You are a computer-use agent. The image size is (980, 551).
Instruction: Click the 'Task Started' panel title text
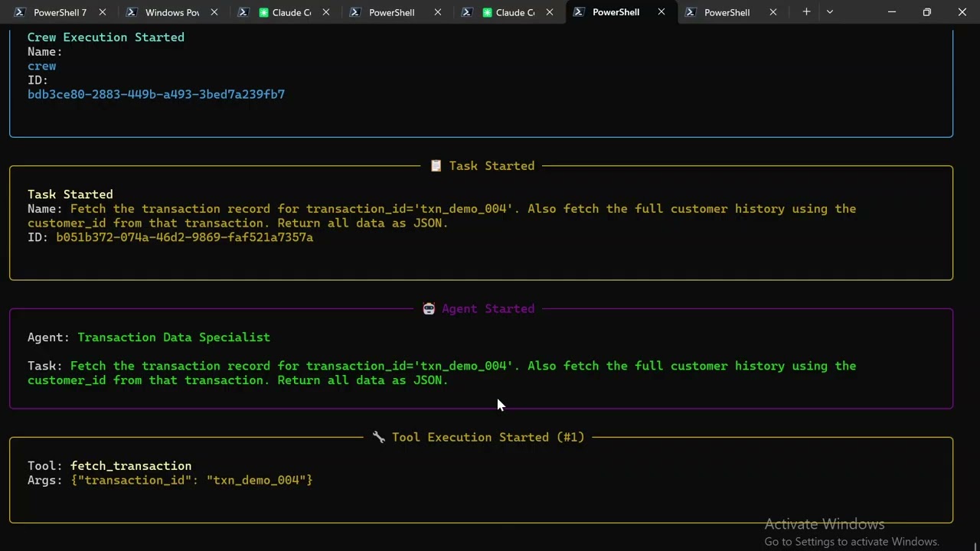(492, 166)
